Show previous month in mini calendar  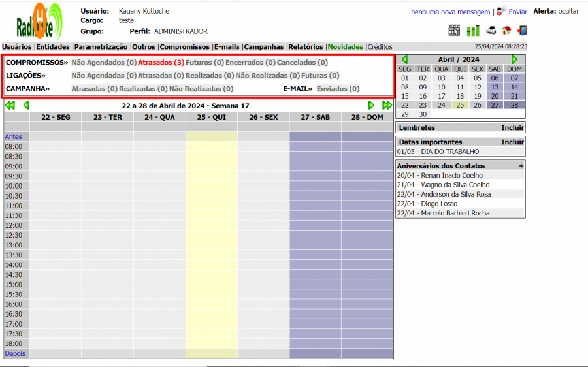point(405,59)
